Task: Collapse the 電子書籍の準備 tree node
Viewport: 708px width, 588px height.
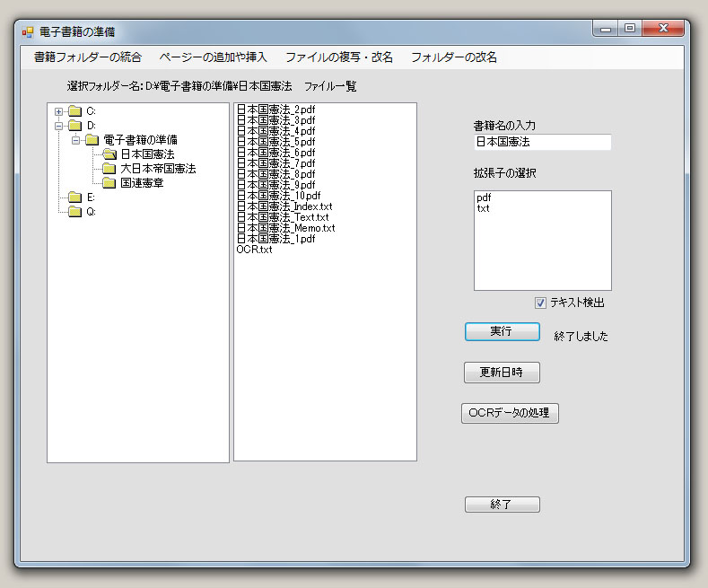Action: pos(76,140)
